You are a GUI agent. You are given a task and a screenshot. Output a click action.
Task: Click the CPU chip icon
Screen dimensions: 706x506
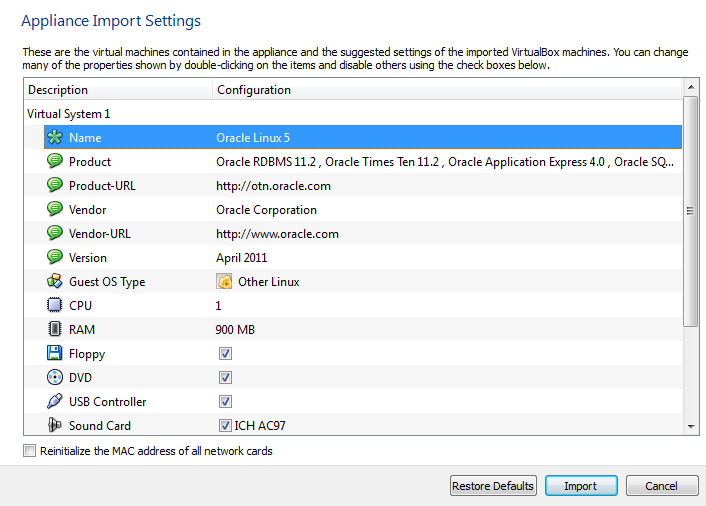(x=55, y=306)
